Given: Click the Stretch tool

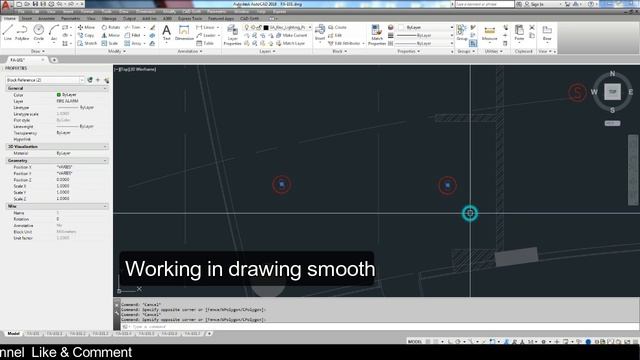Looking at the screenshot, I should 87,43.
